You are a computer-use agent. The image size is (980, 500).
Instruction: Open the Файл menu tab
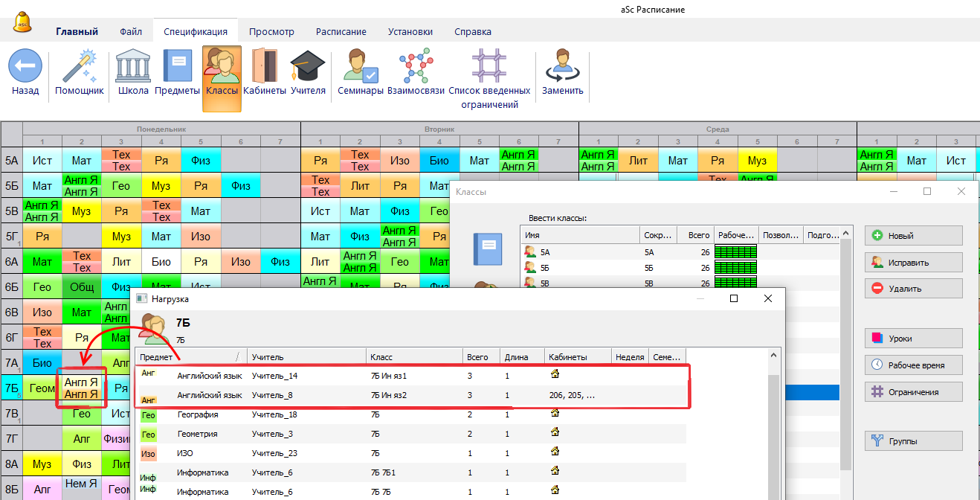coord(131,32)
